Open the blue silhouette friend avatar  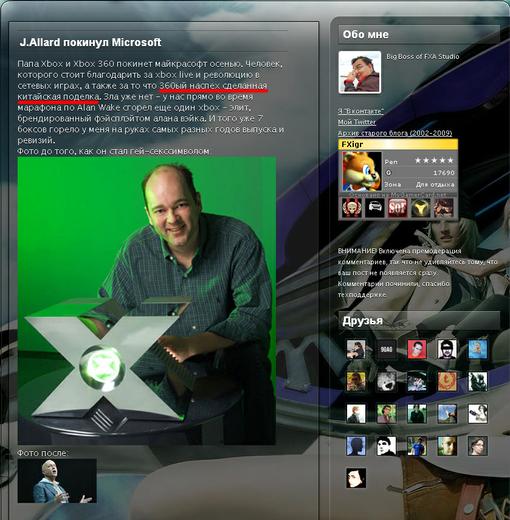click(356, 446)
